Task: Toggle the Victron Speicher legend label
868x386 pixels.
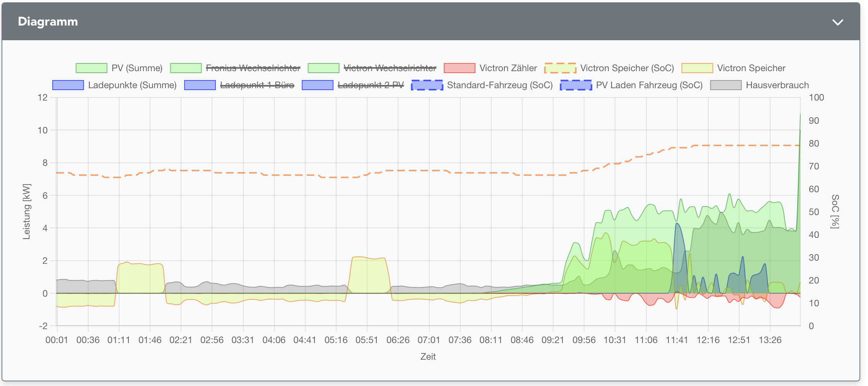Action: click(x=751, y=68)
